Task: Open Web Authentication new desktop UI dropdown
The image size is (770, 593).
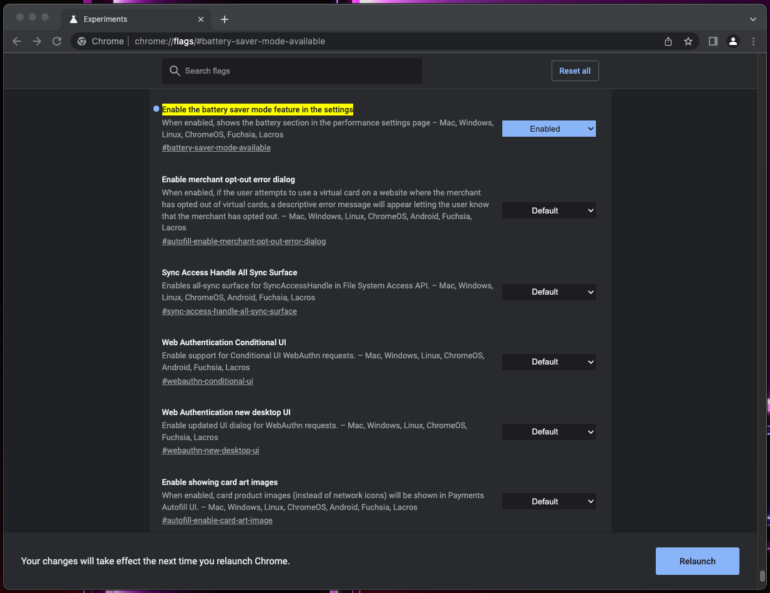Action: (x=549, y=431)
